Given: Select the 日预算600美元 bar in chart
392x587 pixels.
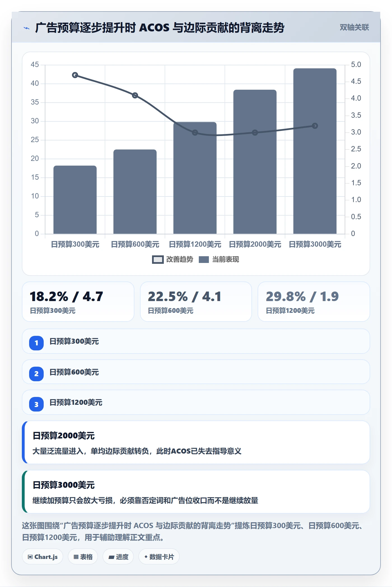Looking at the screenshot, I should click(135, 191).
